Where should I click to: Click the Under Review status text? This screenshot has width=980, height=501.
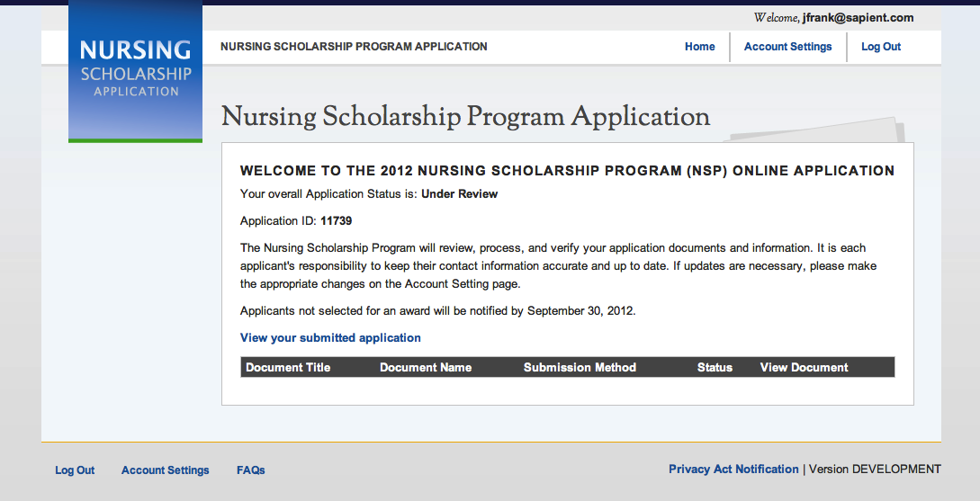point(459,194)
